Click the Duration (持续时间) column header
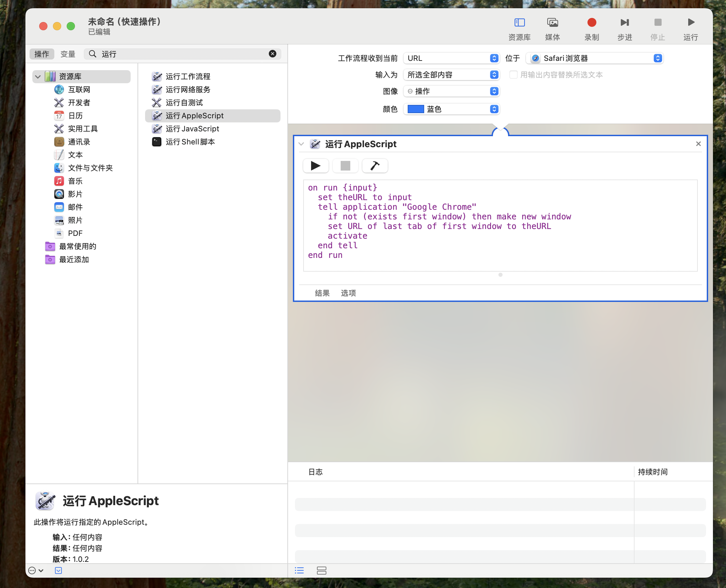This screenshot has width=726, height=588. point(652,472)
